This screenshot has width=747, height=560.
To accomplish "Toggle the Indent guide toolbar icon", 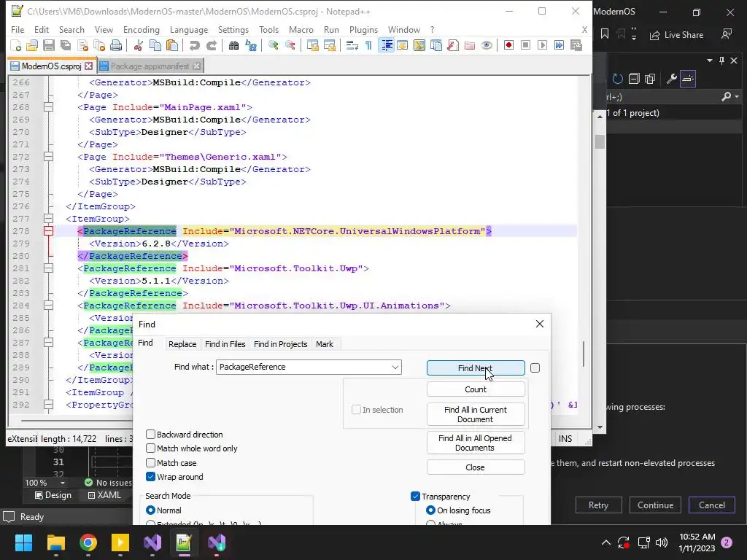I will click(387, 46).
